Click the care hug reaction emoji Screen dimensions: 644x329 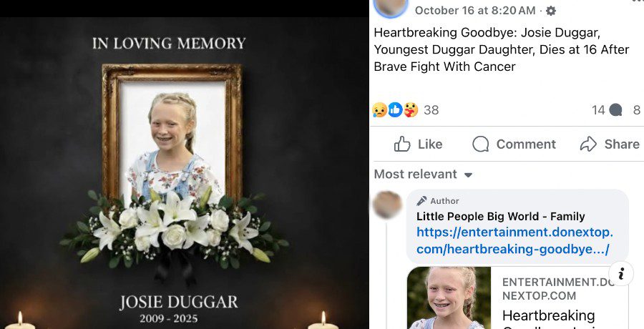pos(410,109)
